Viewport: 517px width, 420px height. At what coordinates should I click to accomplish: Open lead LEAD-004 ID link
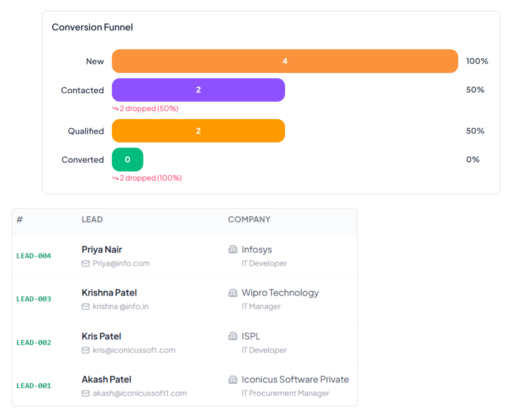tap(34, 256)
